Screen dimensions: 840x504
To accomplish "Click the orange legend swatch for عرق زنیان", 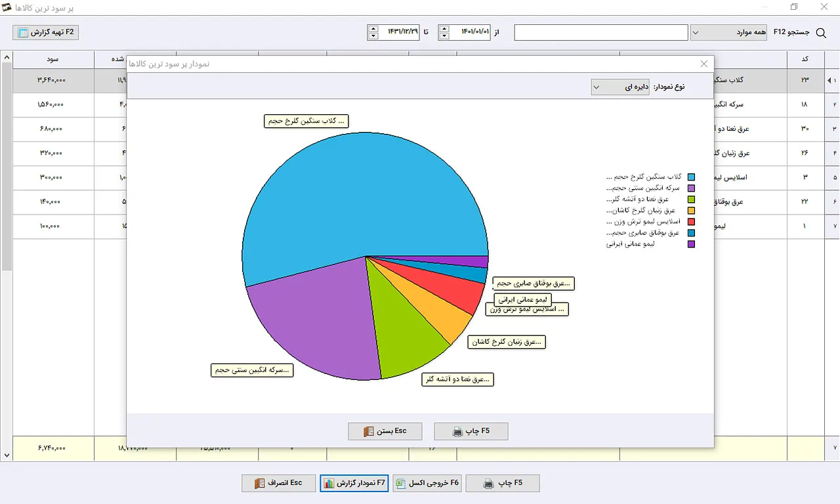I will [x=691, y=211].
